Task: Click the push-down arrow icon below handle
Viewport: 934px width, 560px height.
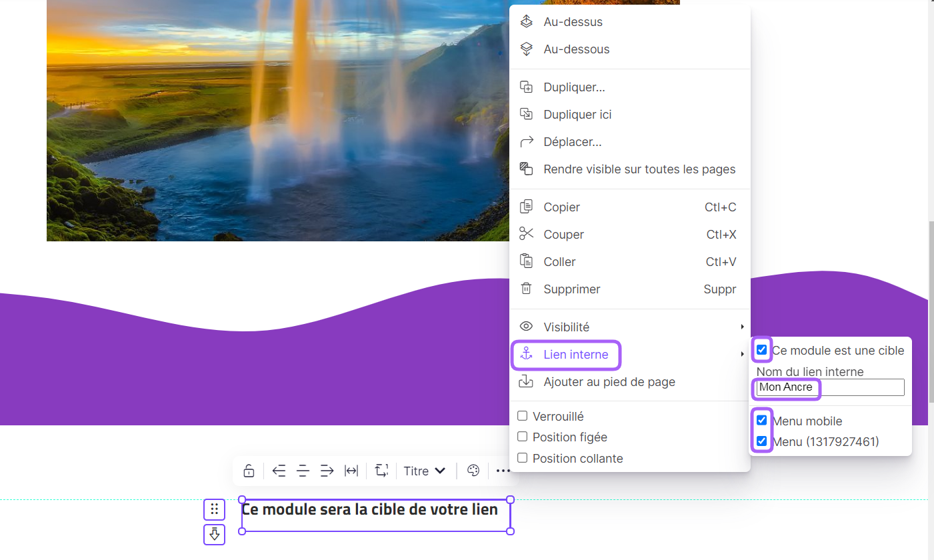Action: [x=214, y=534]
